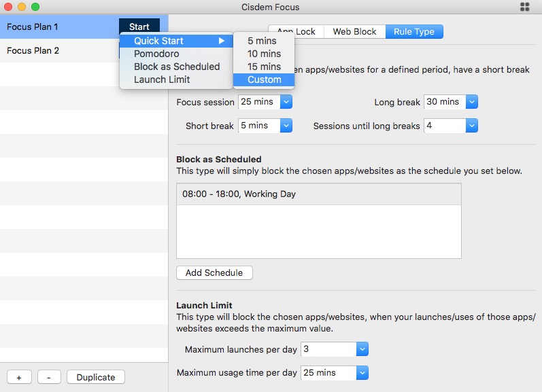Choose Block as Scheduled menu item
Screen dimensions: 542x392
(176, 67)
